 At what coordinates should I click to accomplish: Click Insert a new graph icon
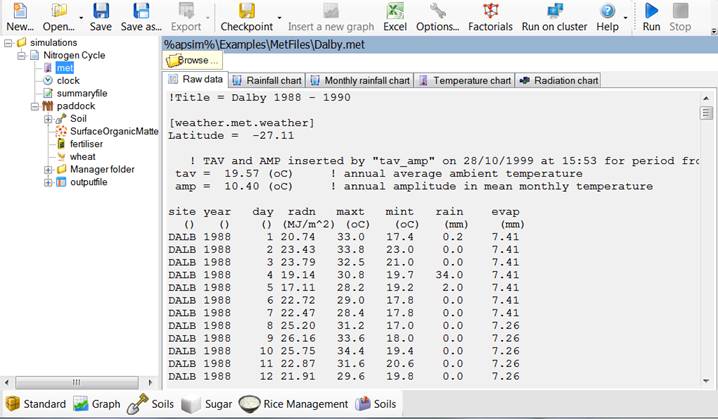pyautogui.click(x=331, y=17)
